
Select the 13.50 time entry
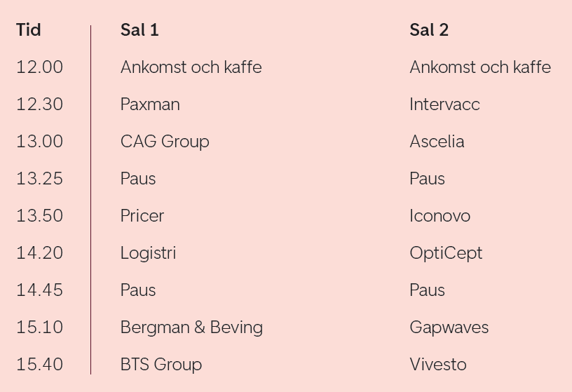point(39,216)
